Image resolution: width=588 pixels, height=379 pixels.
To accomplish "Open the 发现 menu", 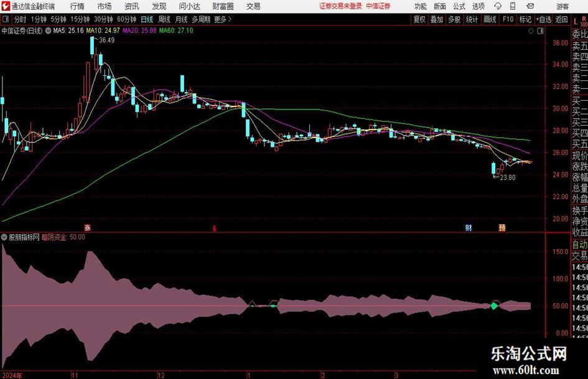I will 159,6.
